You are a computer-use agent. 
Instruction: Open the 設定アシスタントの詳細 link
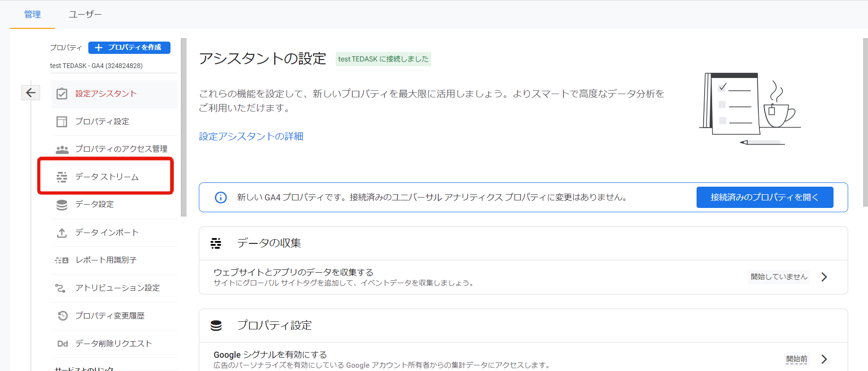251,136
